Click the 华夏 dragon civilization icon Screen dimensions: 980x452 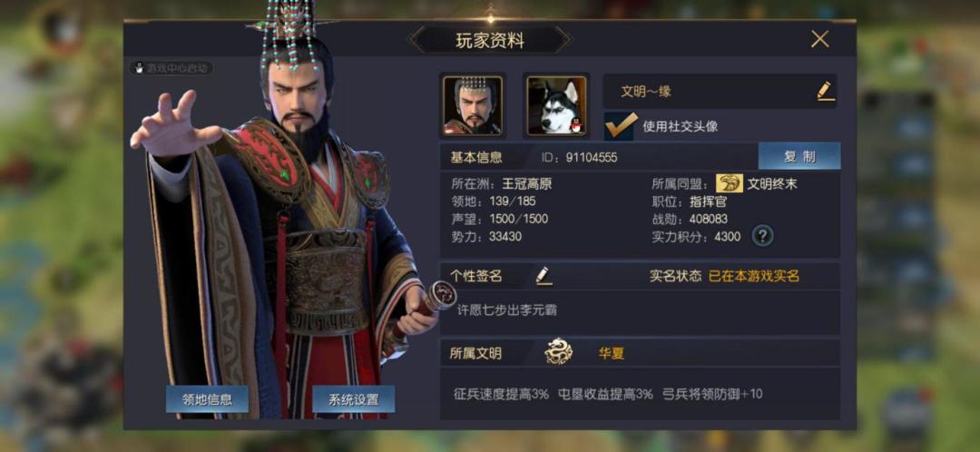click(x=558, y=351)
